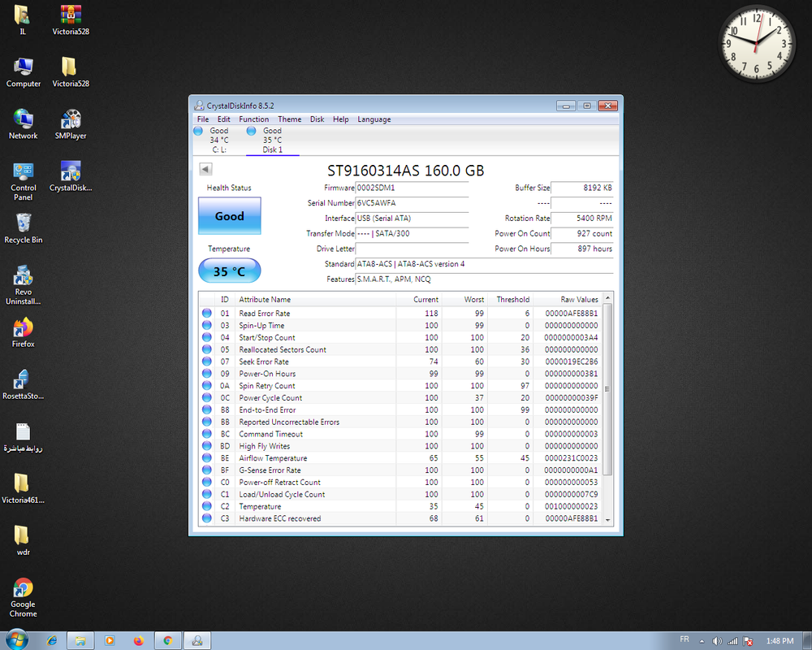Viewport: 812px width, 650px height.
Task: Click status icon for Reallocated Sectors Count
Action: click(x=206, y=349)
